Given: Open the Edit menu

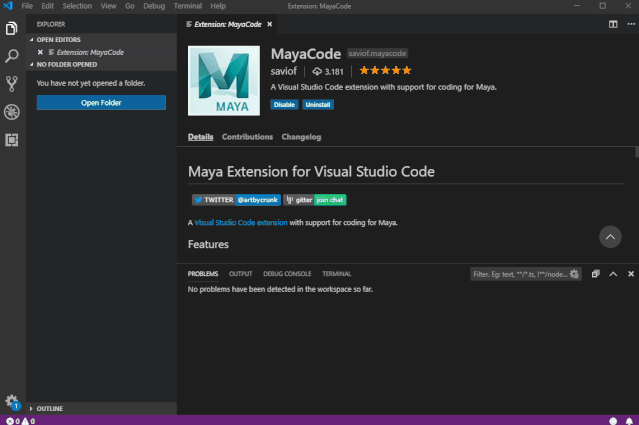Looking at the screenshot, I should click(47, 6).
